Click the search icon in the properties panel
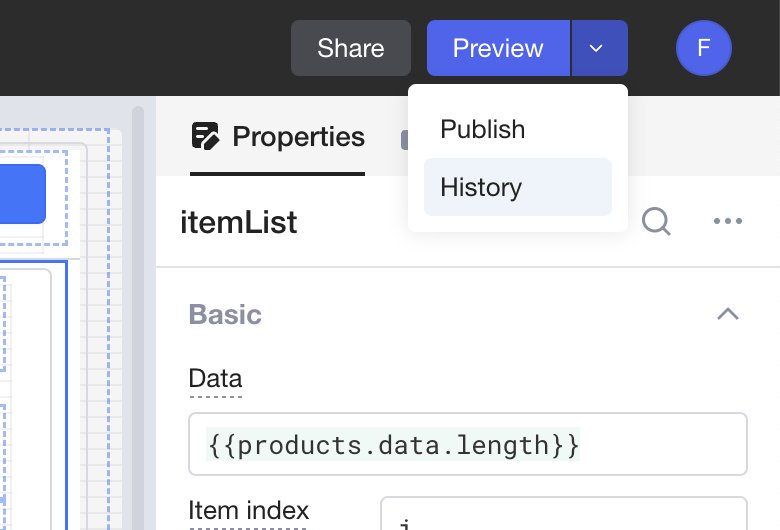 click(x=656, y=221)
